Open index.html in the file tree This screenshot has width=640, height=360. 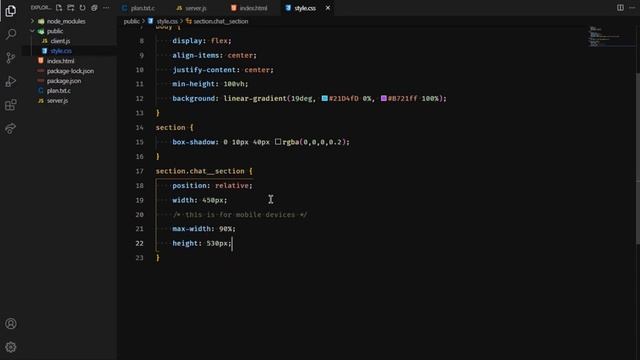coord(60,61)
